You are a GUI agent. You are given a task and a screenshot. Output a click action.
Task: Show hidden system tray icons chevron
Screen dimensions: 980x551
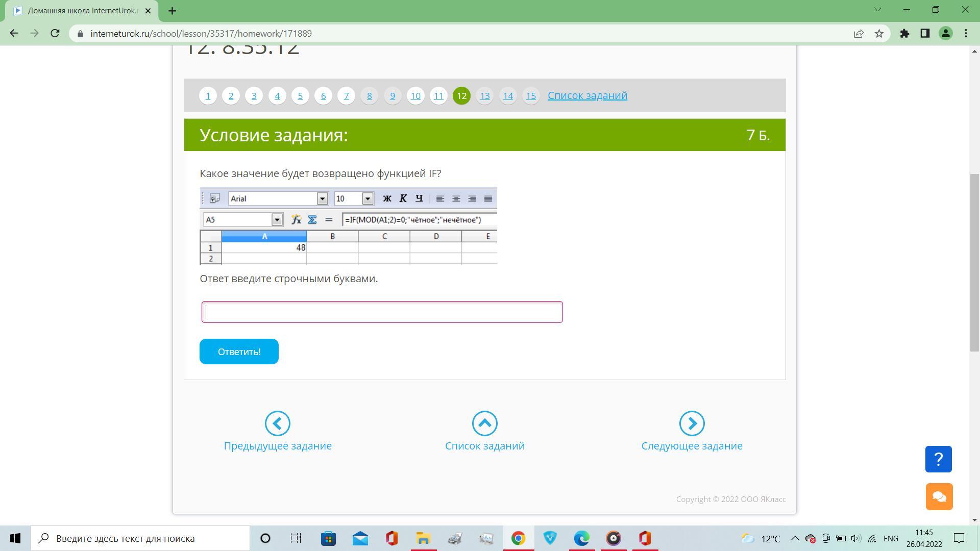click(795, 538)
